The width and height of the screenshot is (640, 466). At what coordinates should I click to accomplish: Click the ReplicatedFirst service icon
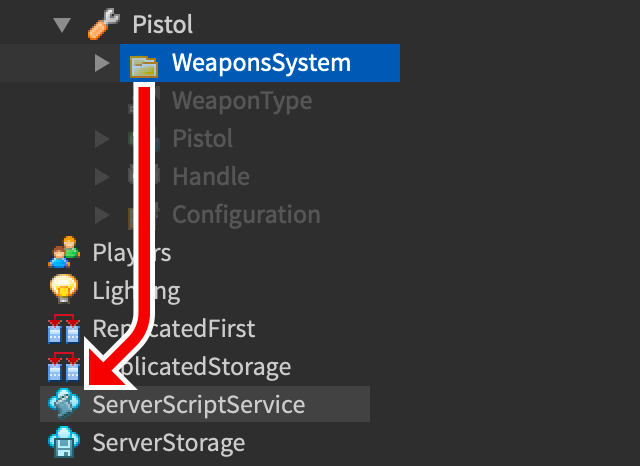point(64,329)
